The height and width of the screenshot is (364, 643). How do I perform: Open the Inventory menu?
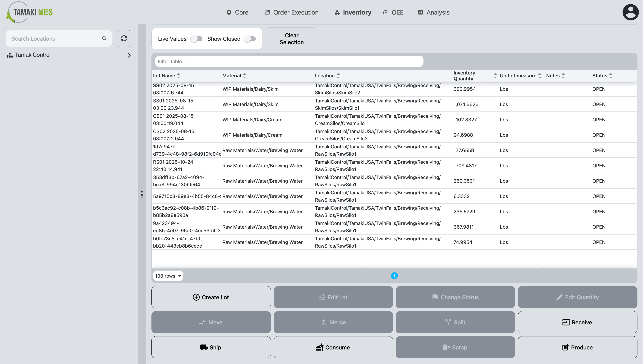pyautogui.click(x=353, y=12)
